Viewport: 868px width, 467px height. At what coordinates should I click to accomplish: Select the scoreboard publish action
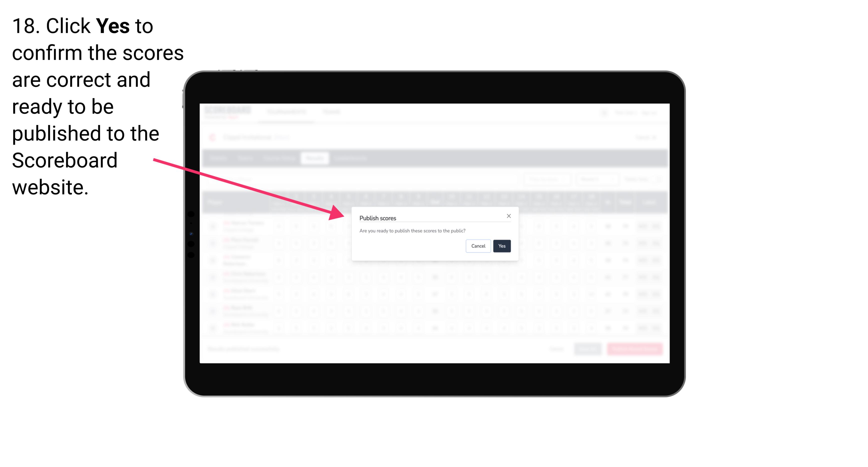coord(501,245)
